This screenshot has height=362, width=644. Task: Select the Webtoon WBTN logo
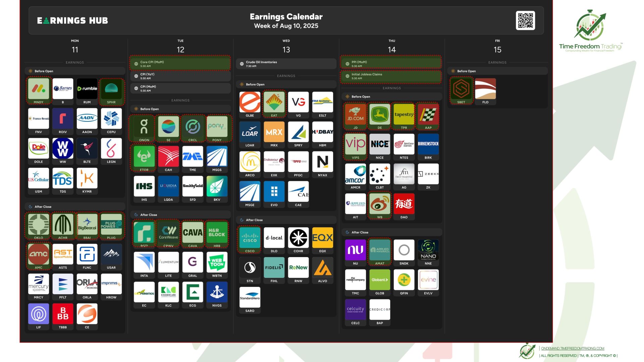tap(217, 262)
